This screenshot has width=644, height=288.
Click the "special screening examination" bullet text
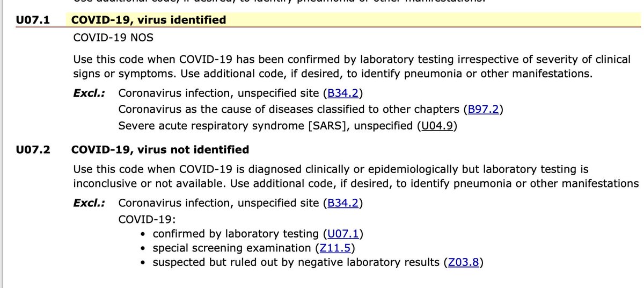[231, 248]
